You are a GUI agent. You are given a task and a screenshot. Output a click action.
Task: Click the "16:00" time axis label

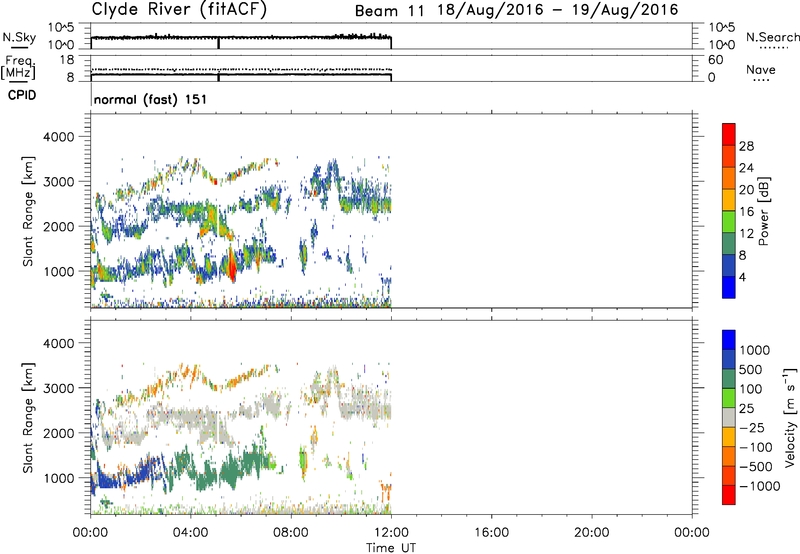click(491, 533)
